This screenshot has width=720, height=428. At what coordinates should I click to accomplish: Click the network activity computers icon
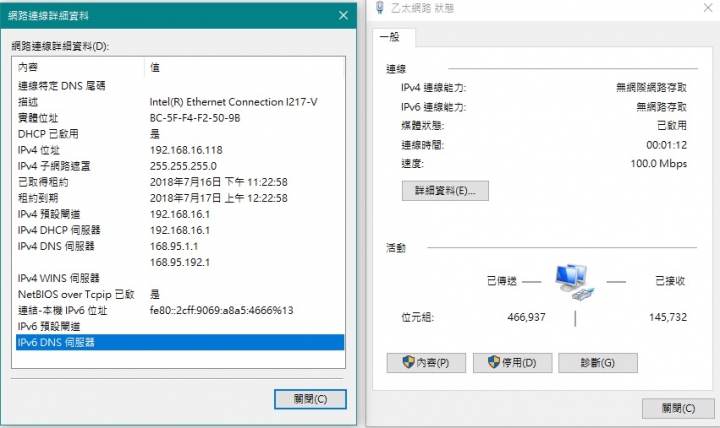point(574,282)
